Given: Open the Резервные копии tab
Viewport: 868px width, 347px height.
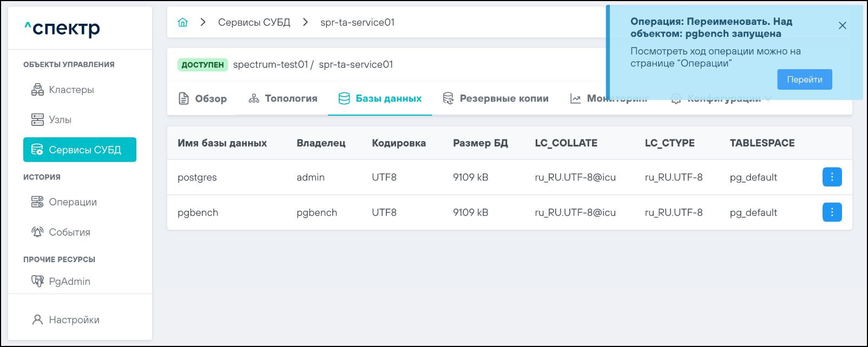Looking at the screenshot, I should pos(496,98).
